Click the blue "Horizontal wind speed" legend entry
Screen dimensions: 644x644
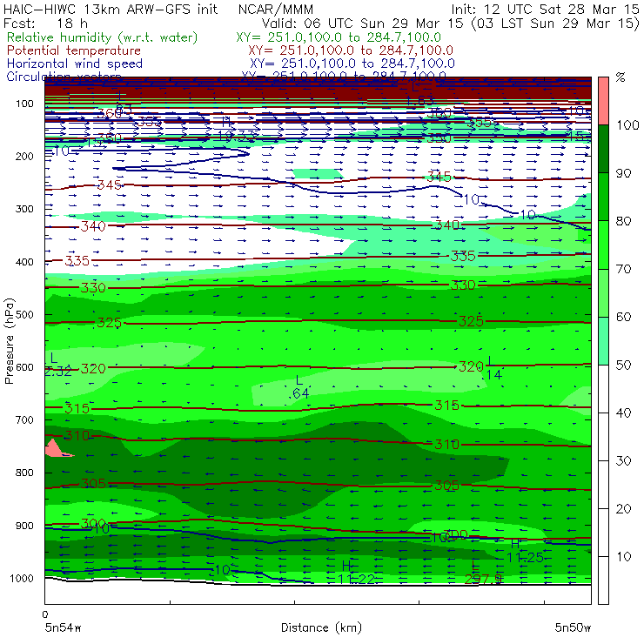click(75, 64)
